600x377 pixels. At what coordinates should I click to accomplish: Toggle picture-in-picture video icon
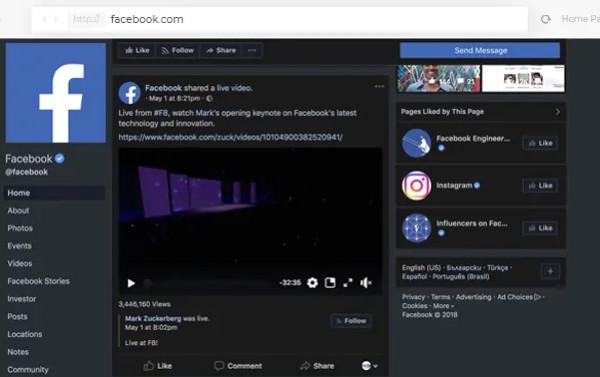[x=330, y=283]
